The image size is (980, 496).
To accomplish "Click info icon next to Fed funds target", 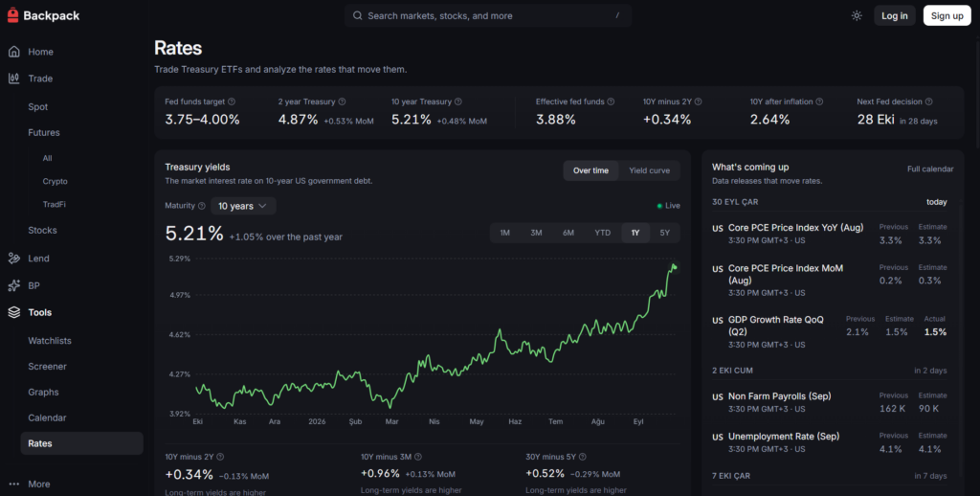I will coord(232,101).
